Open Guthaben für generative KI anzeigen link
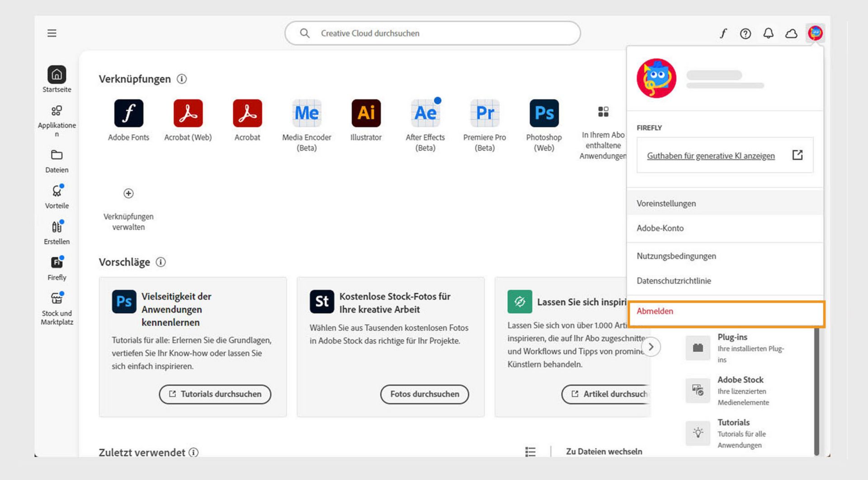 point(711,156)
